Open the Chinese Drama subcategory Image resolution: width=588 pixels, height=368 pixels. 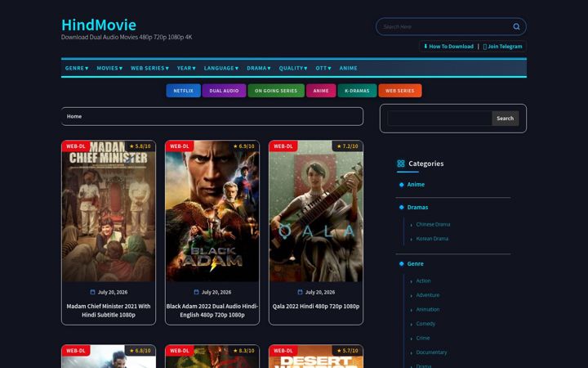433,225
